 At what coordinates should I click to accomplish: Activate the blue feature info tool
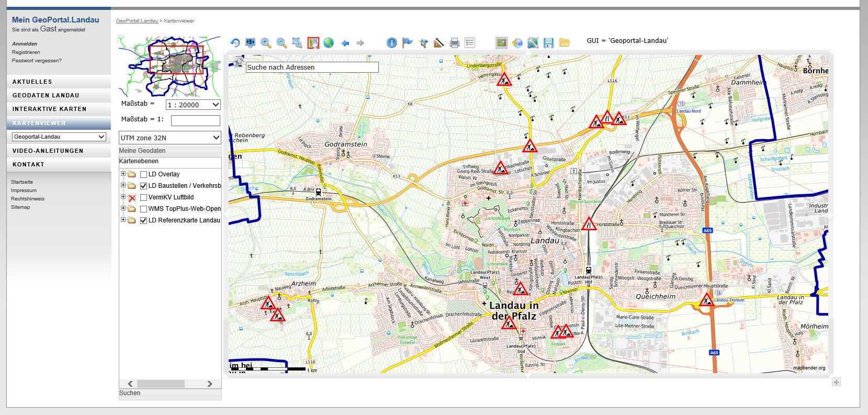pyautogui.click(x=392, y=43)
